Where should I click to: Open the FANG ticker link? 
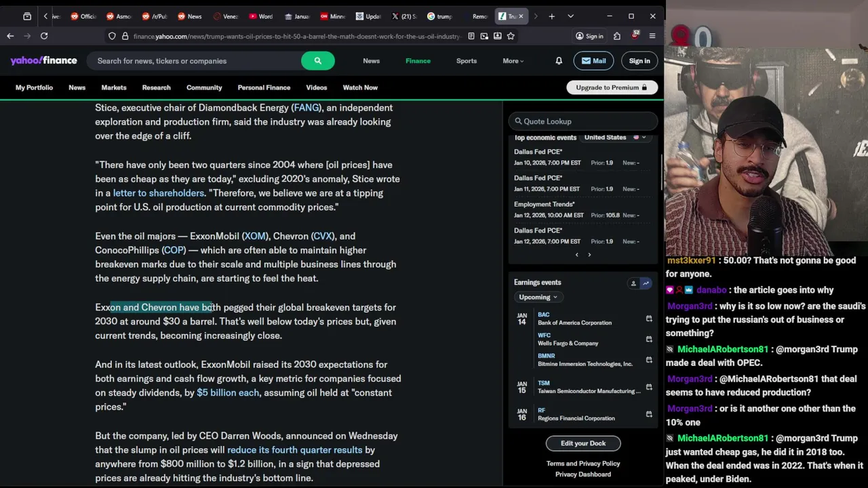point(307,108)
